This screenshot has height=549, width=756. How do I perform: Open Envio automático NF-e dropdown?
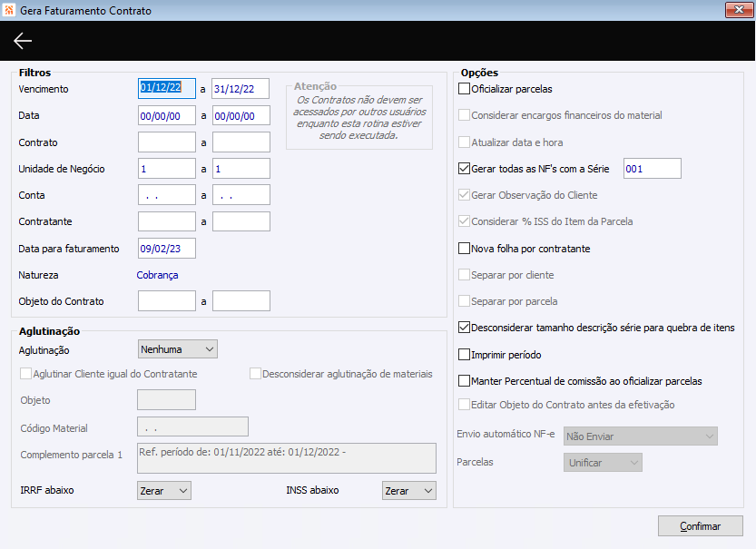(641, 436)
